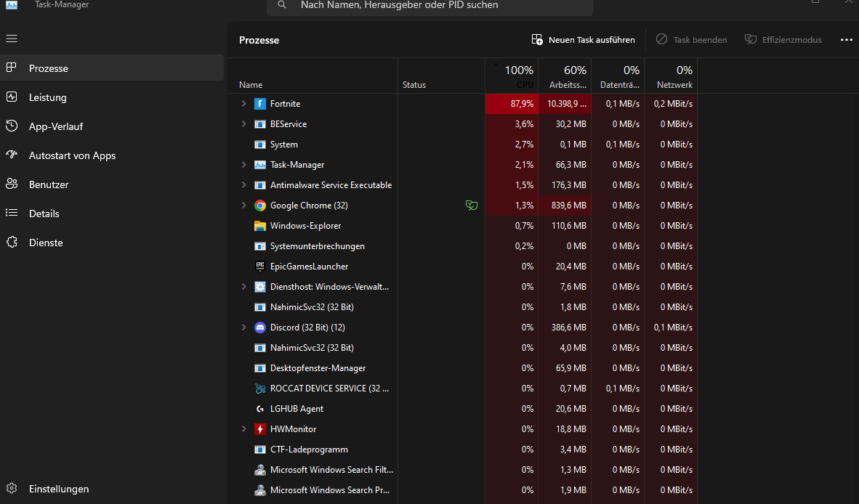Click the Effizienzmodus button

point(783,40)
